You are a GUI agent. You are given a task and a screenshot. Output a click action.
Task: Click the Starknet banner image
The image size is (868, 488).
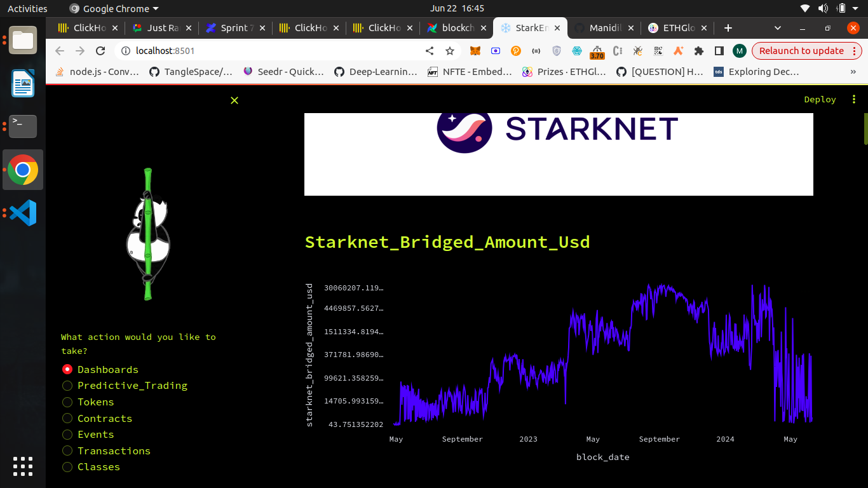(559, 154)
